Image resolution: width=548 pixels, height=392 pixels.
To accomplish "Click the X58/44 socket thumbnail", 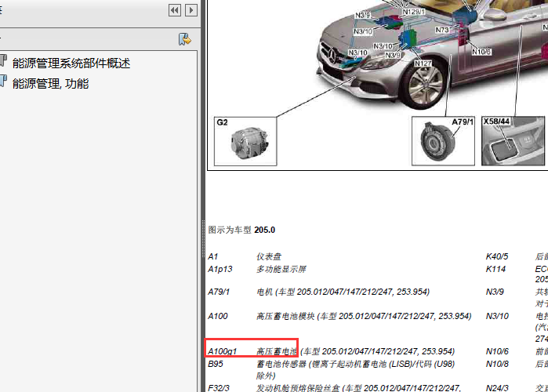I will 513,141.
